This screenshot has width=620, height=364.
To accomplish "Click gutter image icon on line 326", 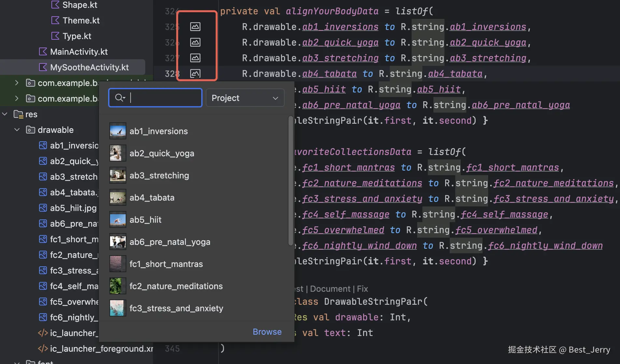I will tap(195, 42).
